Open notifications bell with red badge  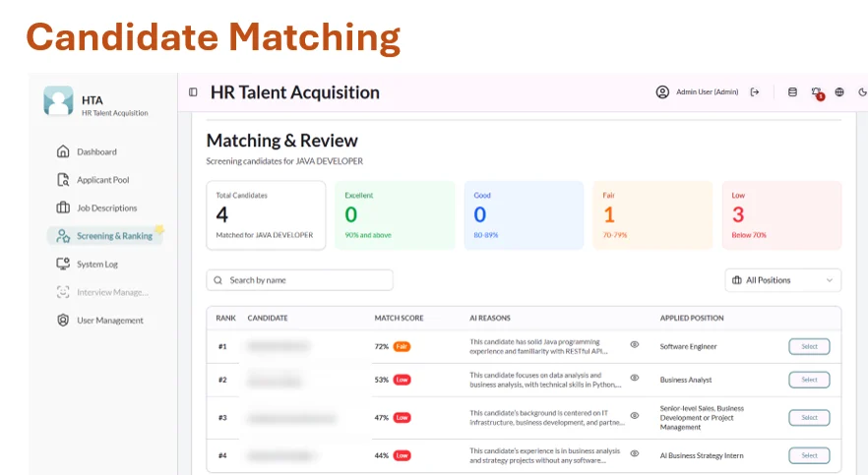(x=817, y=92)
